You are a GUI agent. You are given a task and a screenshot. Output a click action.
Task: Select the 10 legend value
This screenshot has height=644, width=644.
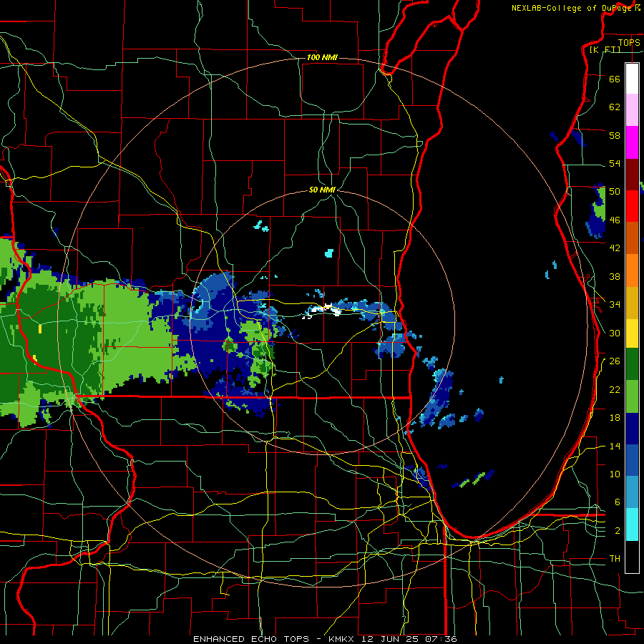615,474
